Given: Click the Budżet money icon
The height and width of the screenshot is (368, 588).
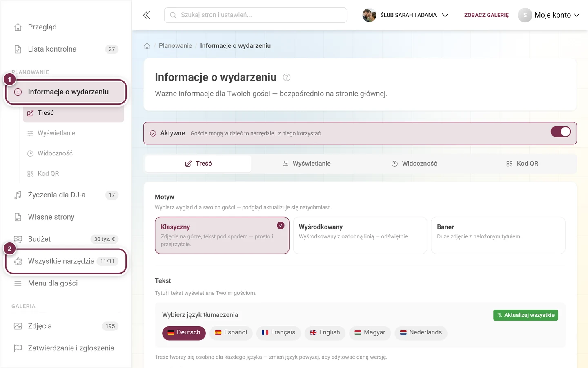Looking at the screenshot, I should pyautogui.click(x=18, y=239).
